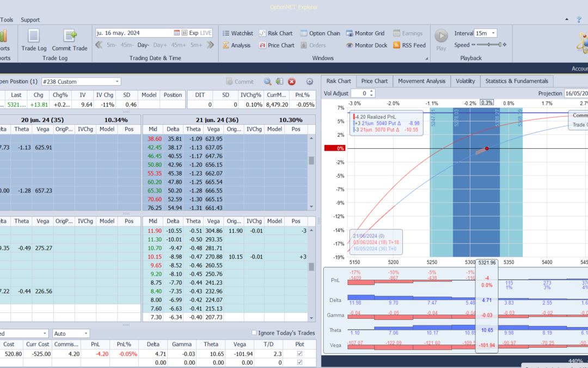Click the Windows group dialog launcher
The height and width of the screenshot is (368, 588).
tap(426, 59)
